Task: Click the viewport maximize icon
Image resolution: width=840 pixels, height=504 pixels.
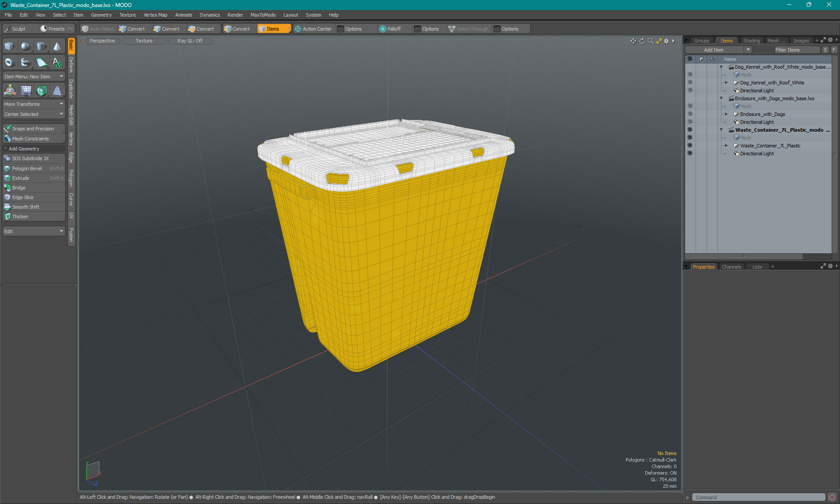Action: [659, 41]
